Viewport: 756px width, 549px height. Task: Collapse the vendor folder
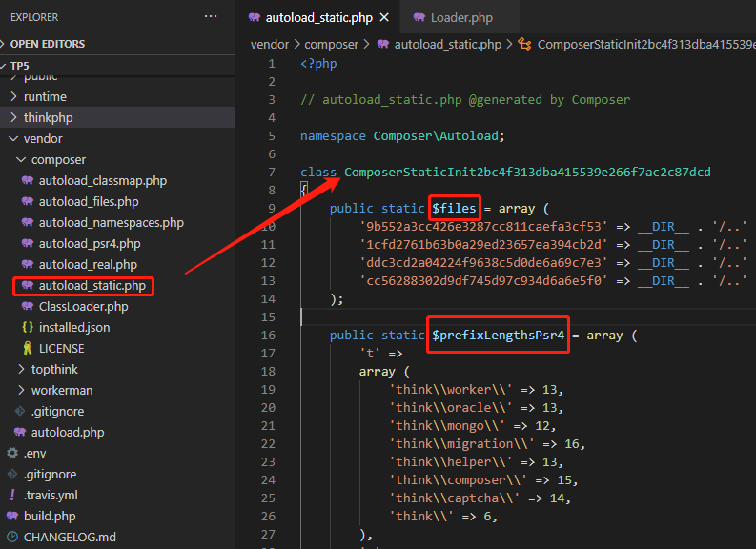click(x=43, y=139)
